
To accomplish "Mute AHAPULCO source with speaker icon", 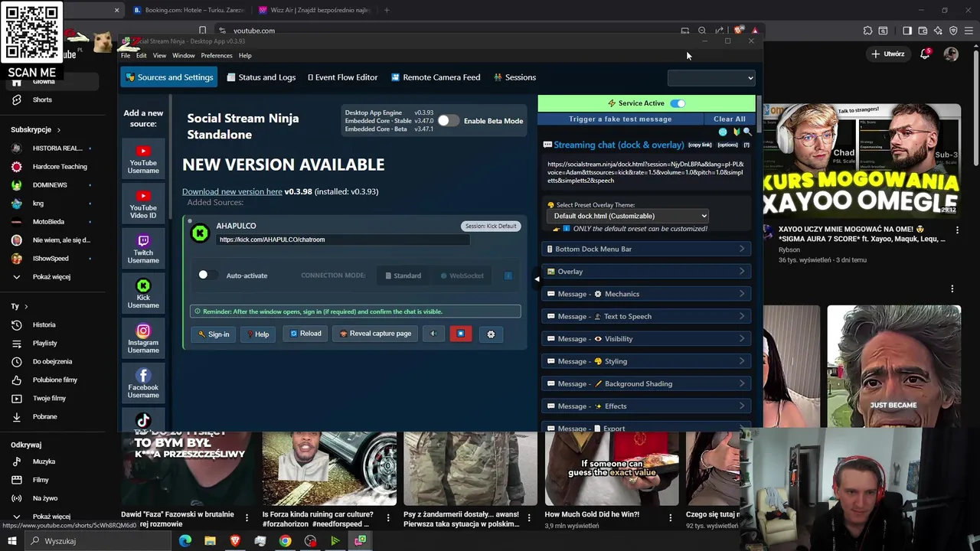I will click(433, 334).
